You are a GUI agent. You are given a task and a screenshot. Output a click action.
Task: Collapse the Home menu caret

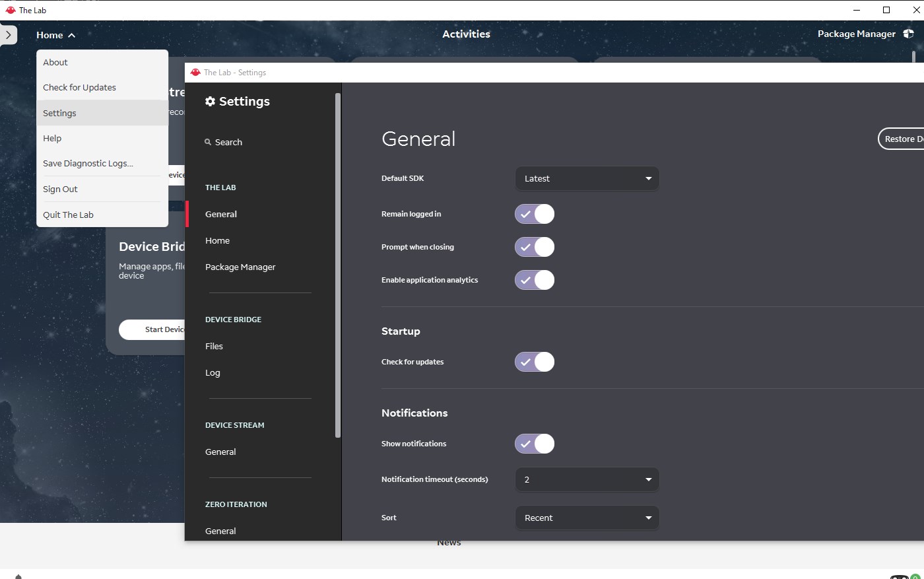71,36
